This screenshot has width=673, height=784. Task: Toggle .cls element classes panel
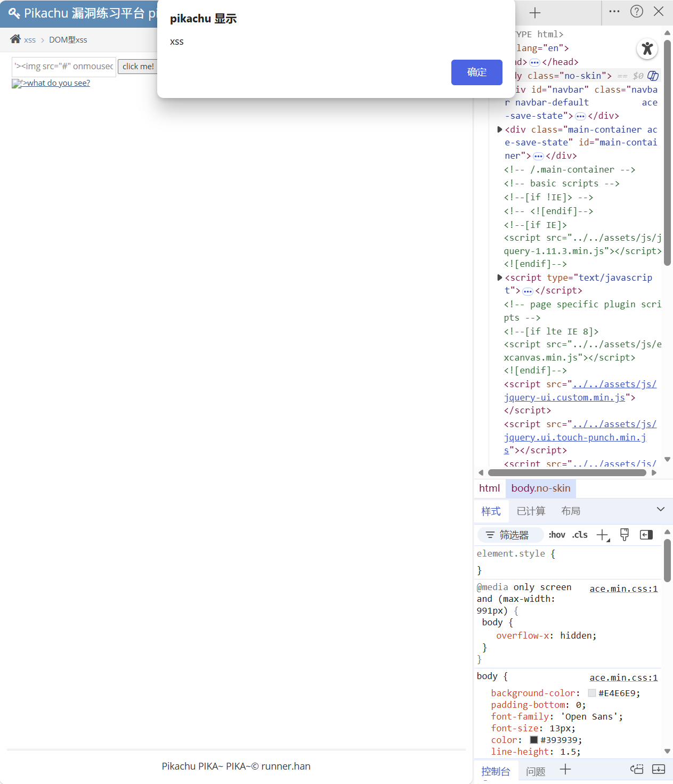[x=580, y=535]
